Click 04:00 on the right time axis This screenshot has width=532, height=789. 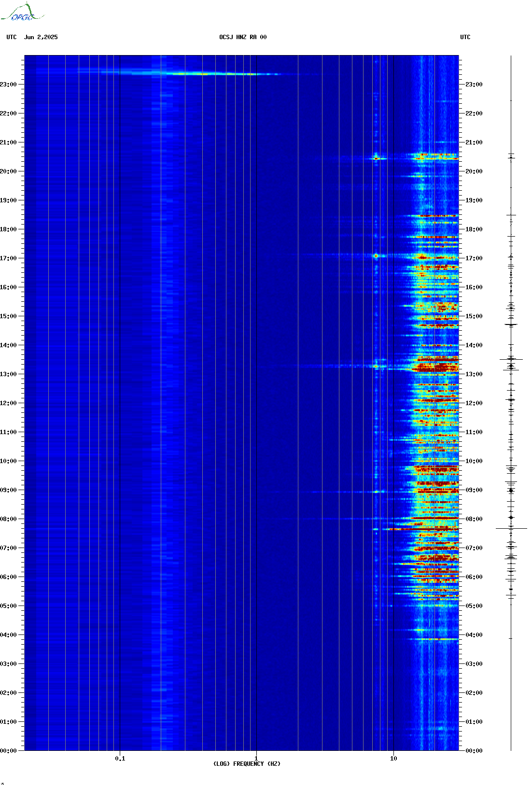[x=474, y=635]
